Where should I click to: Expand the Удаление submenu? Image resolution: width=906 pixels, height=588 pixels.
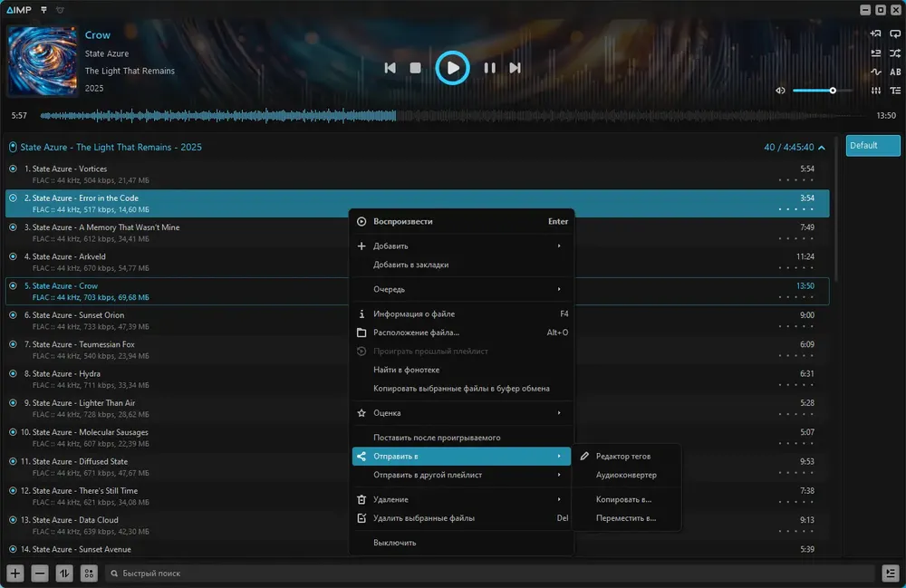pyautogui.click(x=462, y=499)
